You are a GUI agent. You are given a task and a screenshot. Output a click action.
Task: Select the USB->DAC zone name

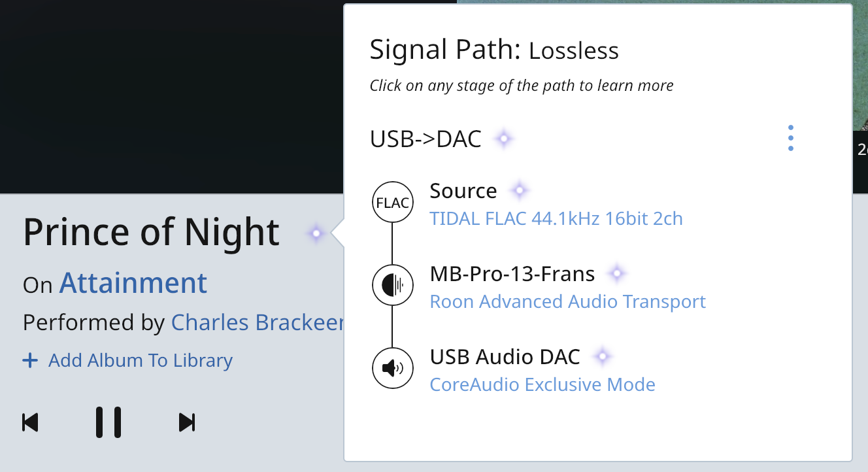click(426, 139)
